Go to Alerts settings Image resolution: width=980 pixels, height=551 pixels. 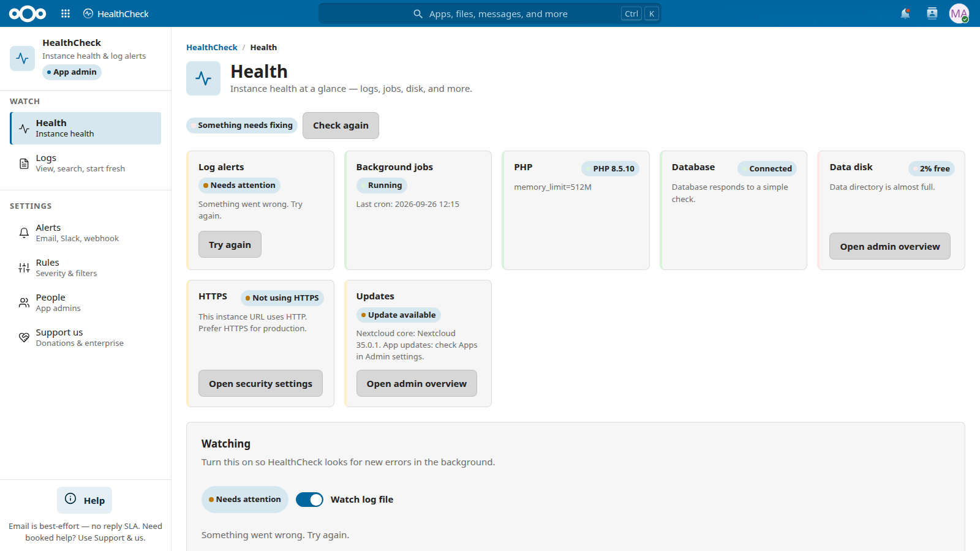pos(86,233)
